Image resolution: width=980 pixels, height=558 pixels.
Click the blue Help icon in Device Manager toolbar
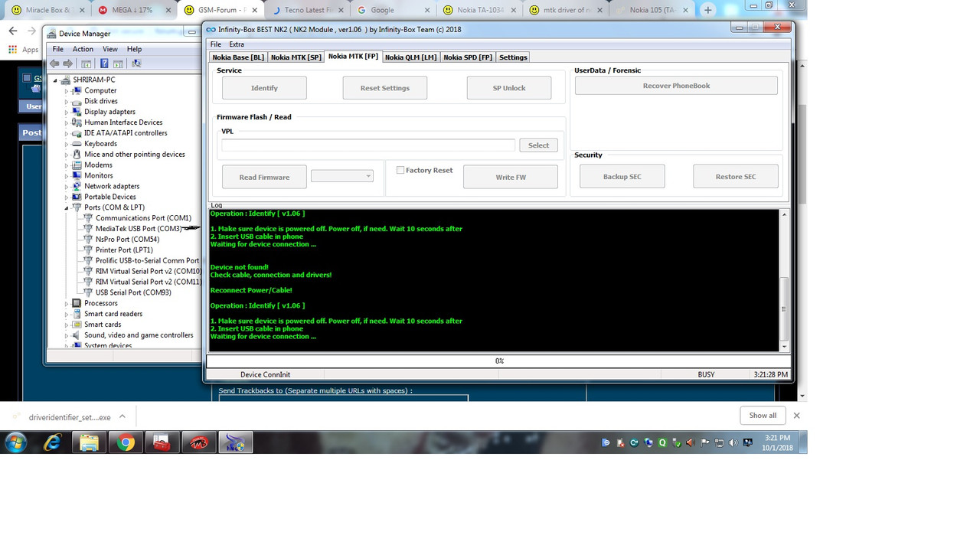click(103, 64)
